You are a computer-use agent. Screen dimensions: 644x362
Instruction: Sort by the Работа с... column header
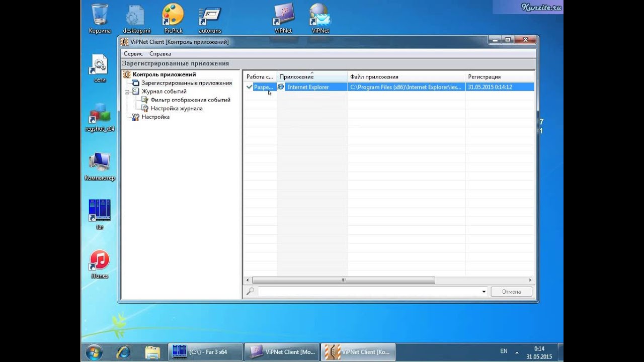pos(260,77)
